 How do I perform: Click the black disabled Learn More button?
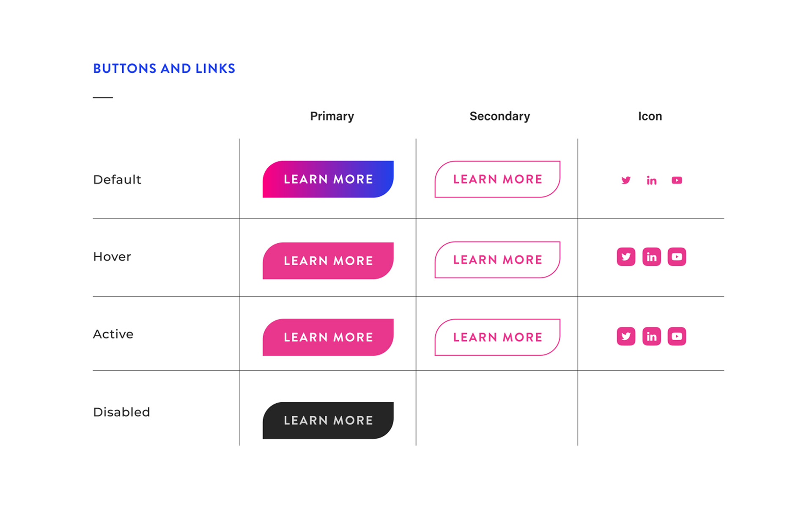[x=328, y=420]
